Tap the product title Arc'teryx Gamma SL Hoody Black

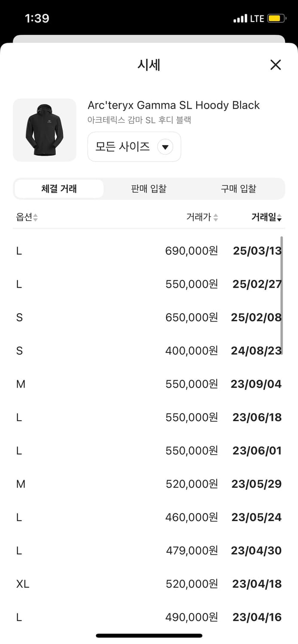coord(174,105)
